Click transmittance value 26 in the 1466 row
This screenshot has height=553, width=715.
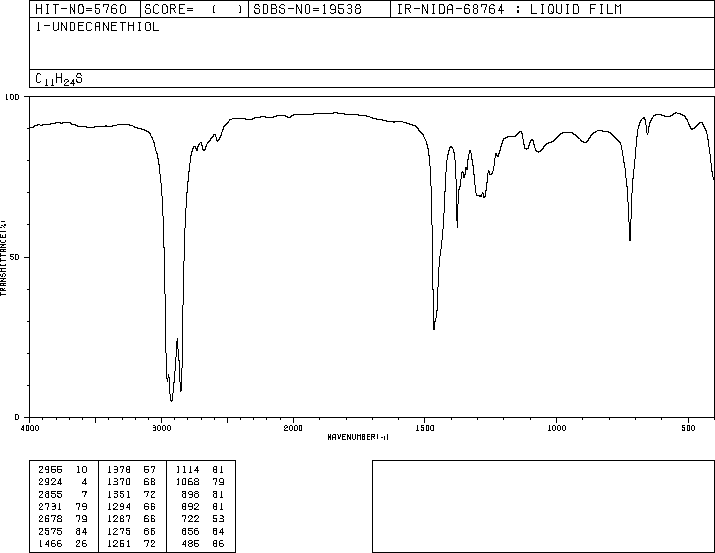[81, 543]
